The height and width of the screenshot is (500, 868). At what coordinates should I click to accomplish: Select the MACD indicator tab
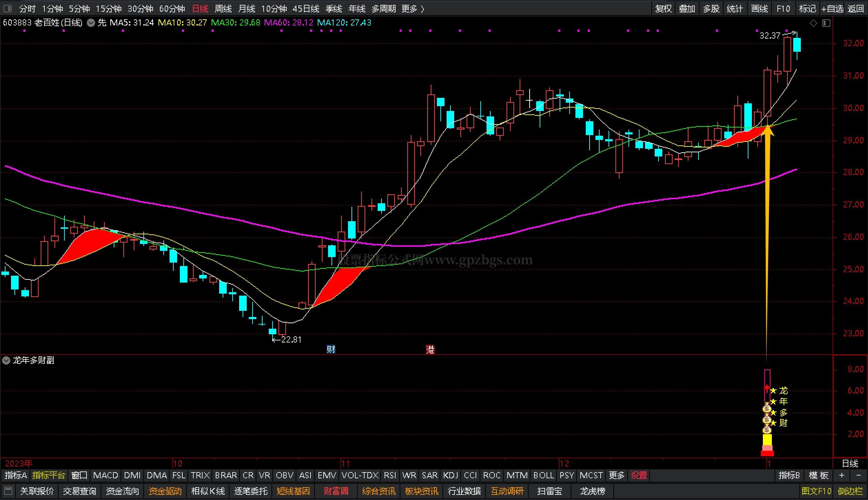[x=105, y=475]
